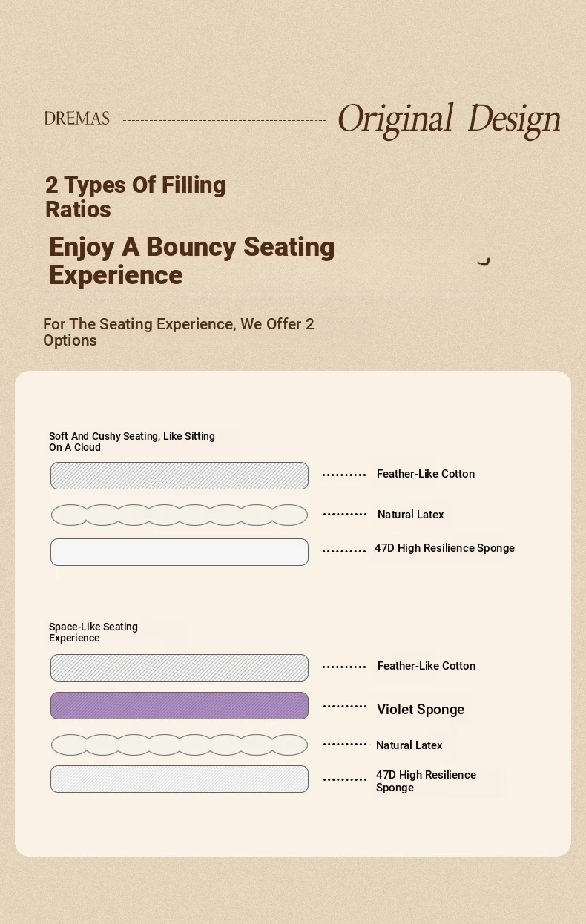The image size is (586, 924).
Task: Select the first option's Natural Latex wavy layer
Action: point(180,515)
